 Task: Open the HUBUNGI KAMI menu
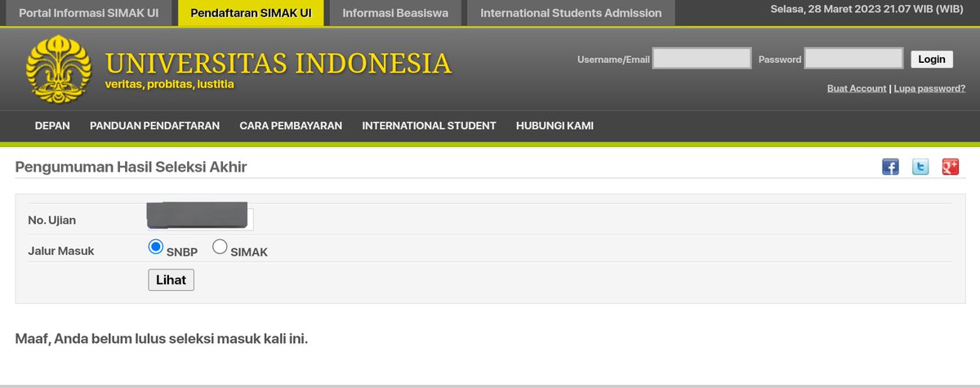[555, 126]
